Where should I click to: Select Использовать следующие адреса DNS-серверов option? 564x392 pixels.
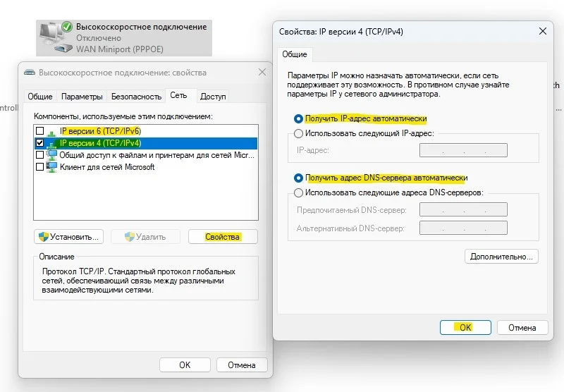pyautogui.click(x=298, y=192)
